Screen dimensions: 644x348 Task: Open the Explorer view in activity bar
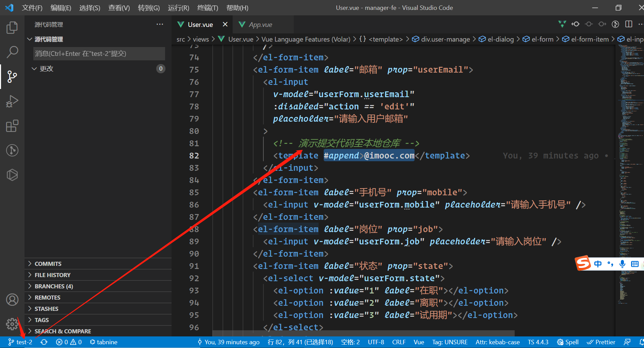(x=12, y=28)
